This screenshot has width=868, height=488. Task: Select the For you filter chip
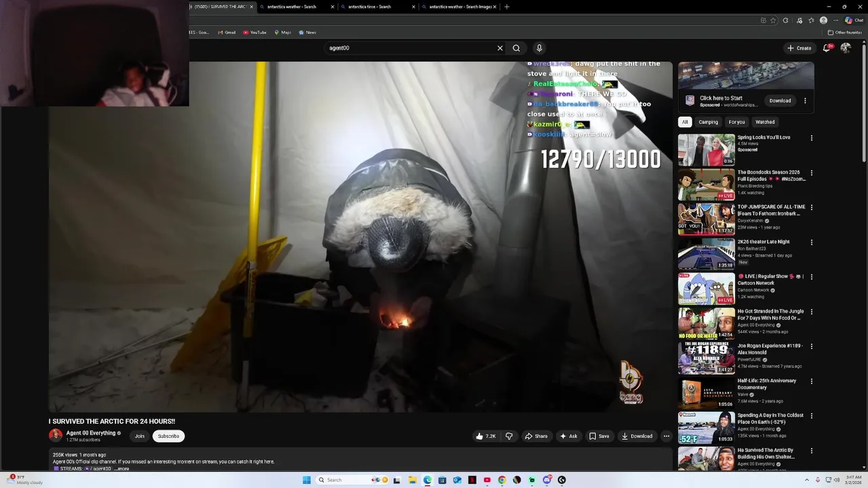[x=736, y=122]
